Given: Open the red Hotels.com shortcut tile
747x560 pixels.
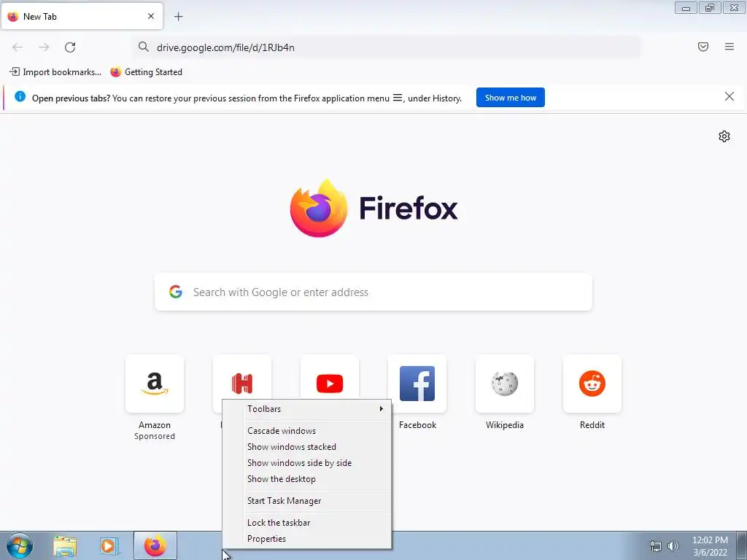Looking at the screenshot, I should coord(242,377).
